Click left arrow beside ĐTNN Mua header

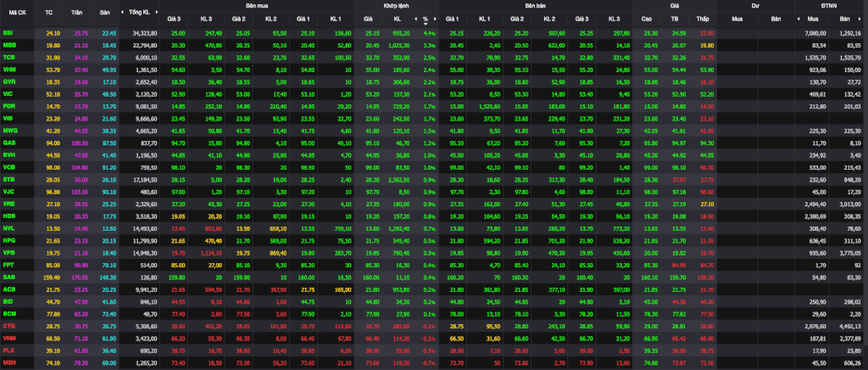(798, 19)
